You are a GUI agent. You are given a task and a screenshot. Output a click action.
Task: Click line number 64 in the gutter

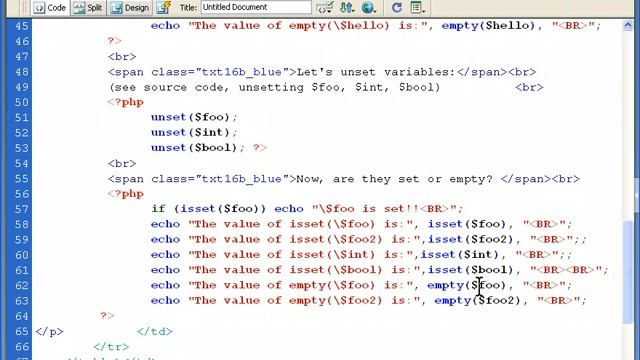(x=22, y=316)
